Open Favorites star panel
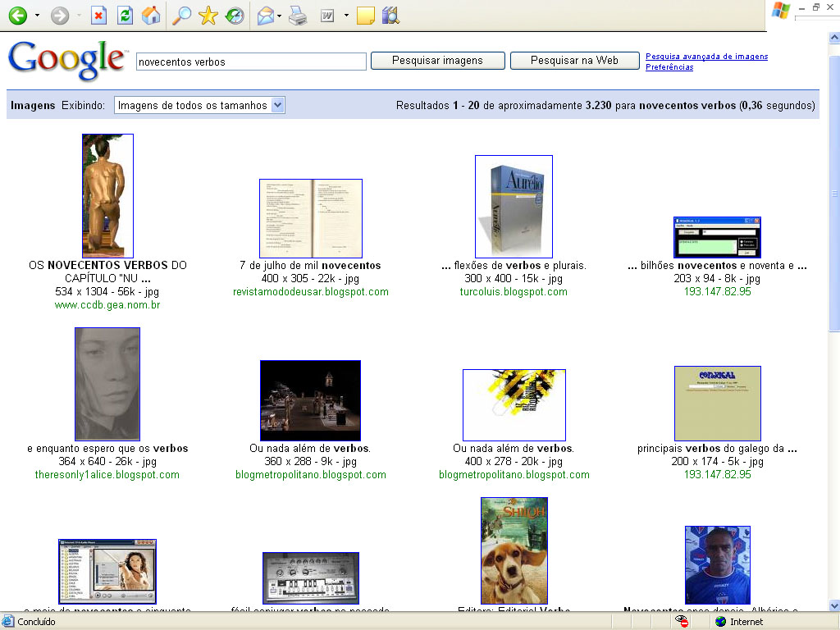840x630 pixels. coord(208,15)
